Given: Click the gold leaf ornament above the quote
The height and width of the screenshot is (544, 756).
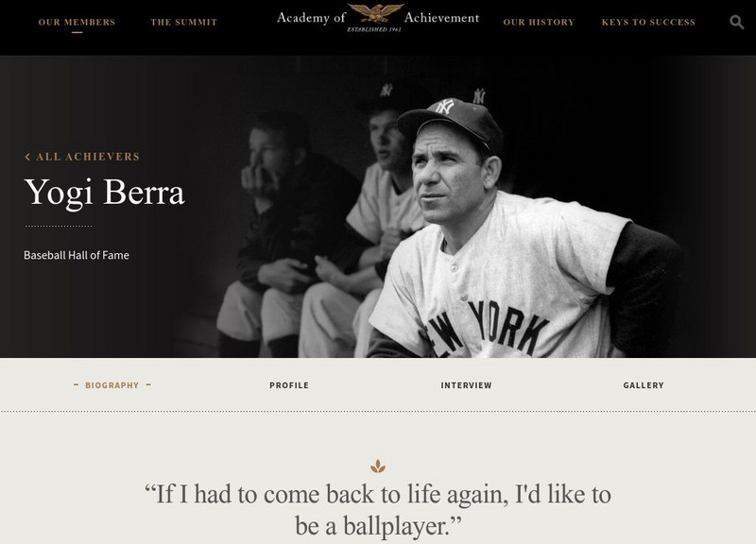Looking at the screenshot, I should pyautogui.click(x=378, y=466).
